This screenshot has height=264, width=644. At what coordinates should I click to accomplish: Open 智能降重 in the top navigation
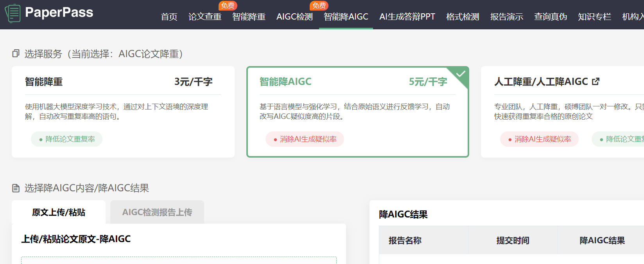[x=249, y=17]
